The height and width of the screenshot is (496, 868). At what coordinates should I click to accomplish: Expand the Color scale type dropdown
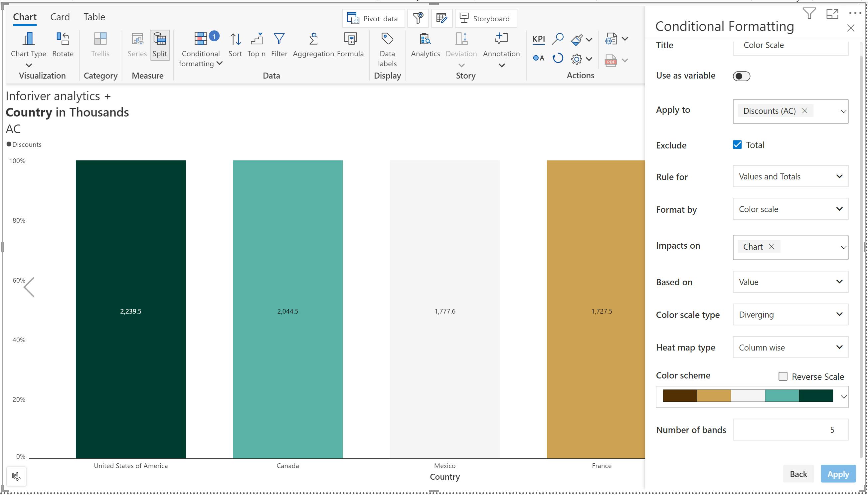[790, 315]
